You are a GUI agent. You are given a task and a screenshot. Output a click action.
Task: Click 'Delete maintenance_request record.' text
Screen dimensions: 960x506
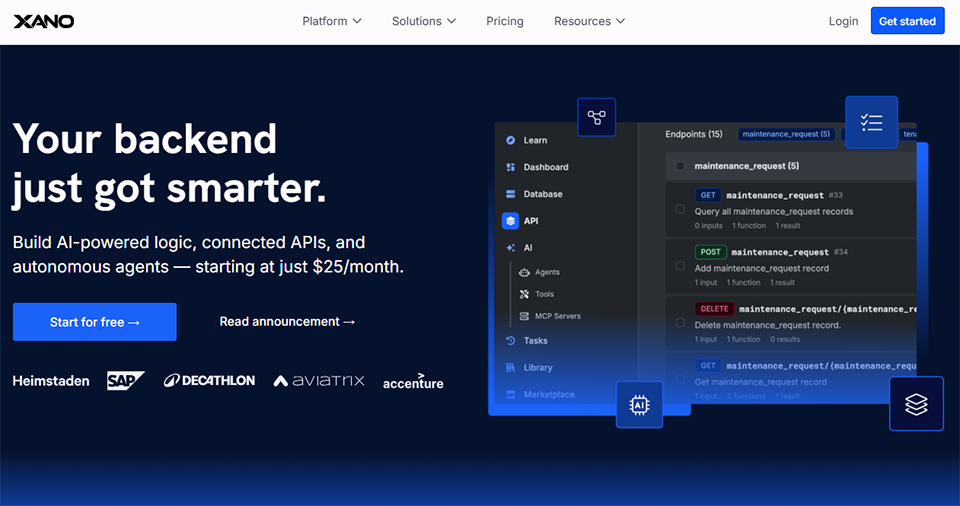point(767,325)
